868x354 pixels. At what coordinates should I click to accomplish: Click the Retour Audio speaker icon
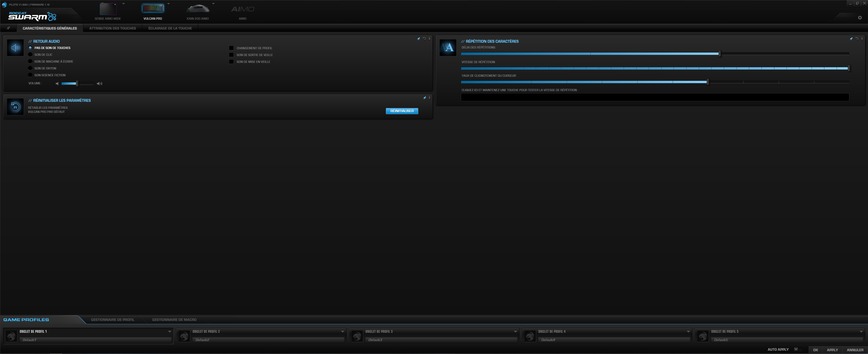coord(15,47)
